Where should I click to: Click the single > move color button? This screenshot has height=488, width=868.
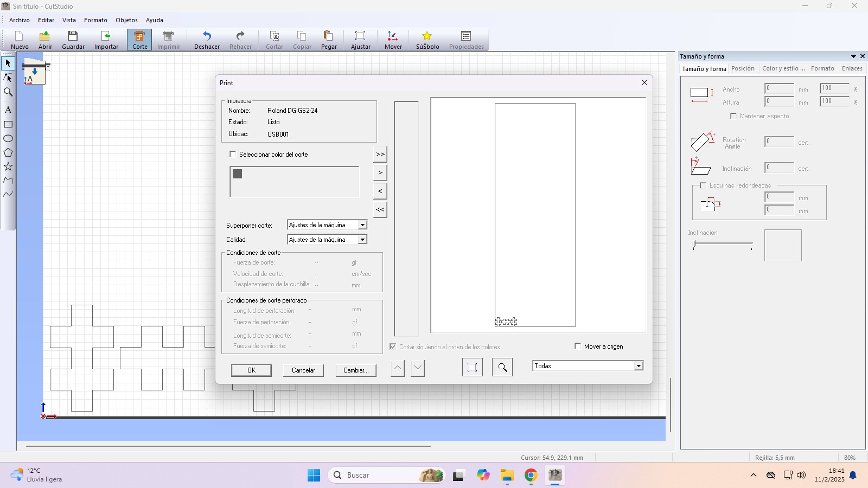[x=380, y=172]
